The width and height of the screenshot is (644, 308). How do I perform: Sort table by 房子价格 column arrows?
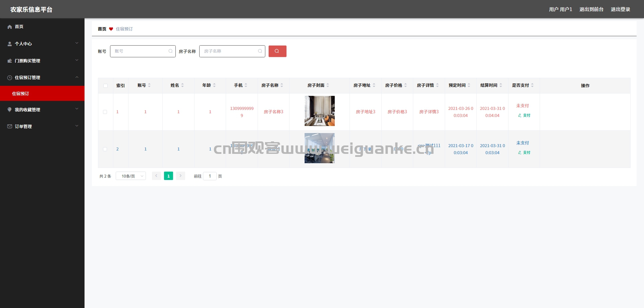click(406, 85)
